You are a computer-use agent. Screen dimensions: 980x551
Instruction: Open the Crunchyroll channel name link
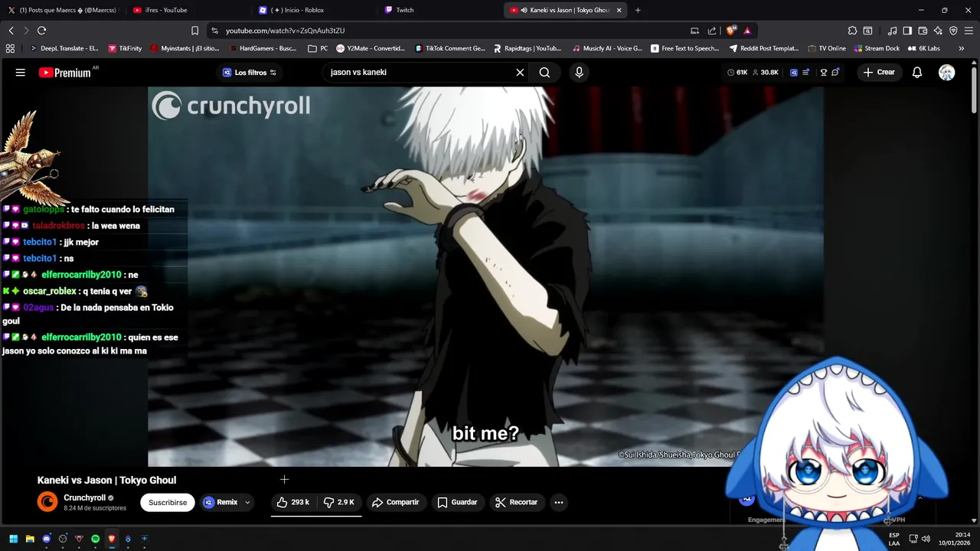tap(84, 498)
